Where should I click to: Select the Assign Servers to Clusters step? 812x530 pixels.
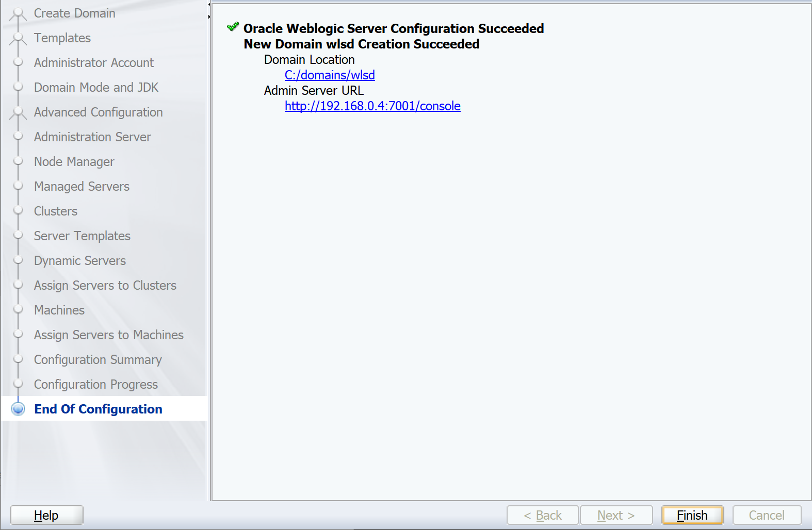105,286
